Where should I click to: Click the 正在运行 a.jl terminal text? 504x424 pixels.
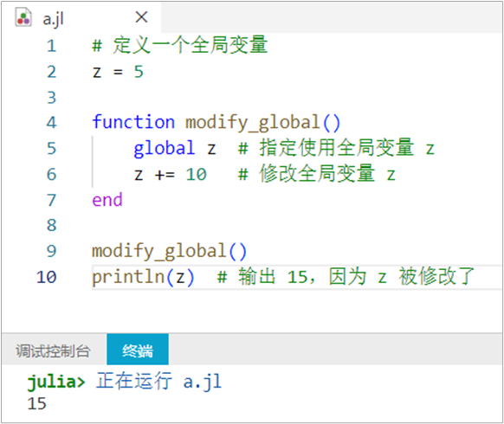point(158,382)
